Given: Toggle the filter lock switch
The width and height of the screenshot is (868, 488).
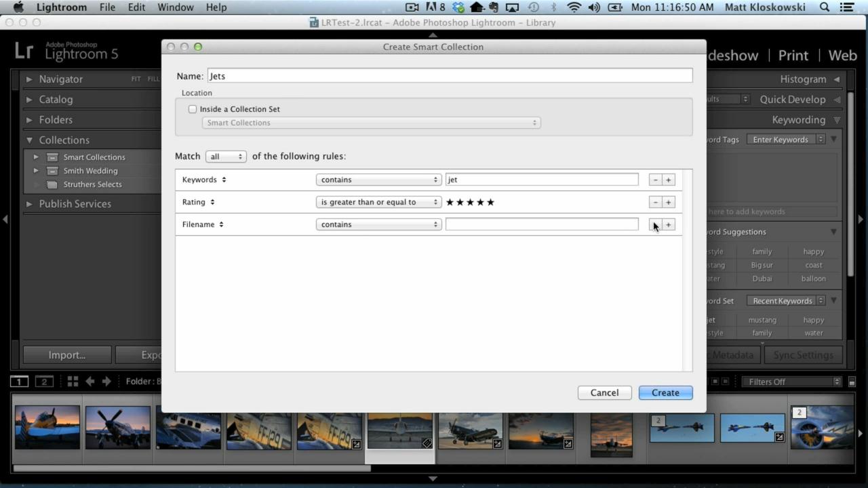Looking at the screenshot, I should point(852,382).
